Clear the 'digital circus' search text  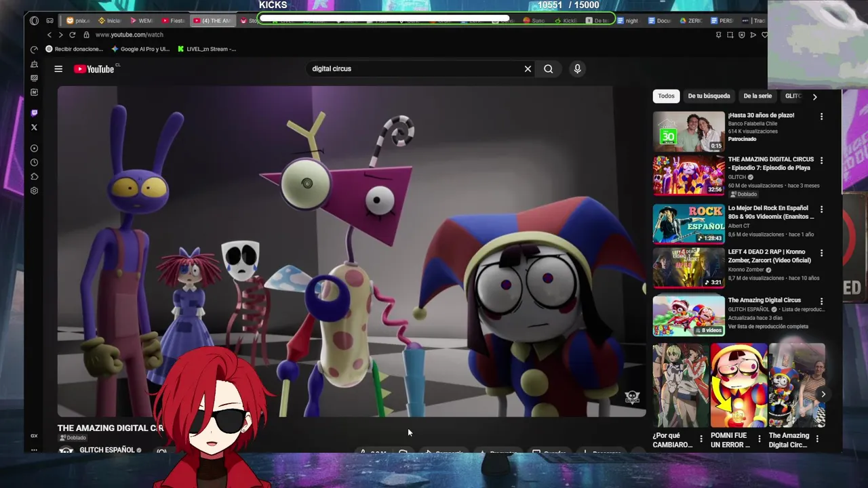528,68
